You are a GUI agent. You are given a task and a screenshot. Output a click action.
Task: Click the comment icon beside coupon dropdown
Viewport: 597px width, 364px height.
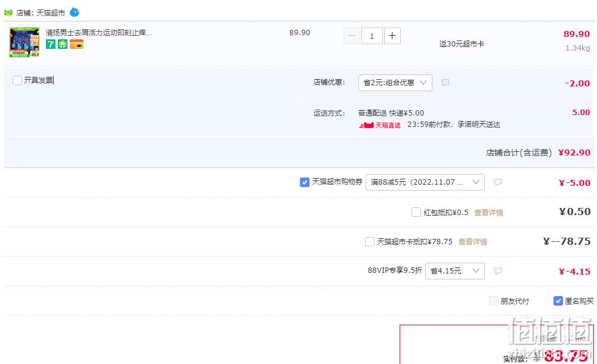click(x=497, y=182)
